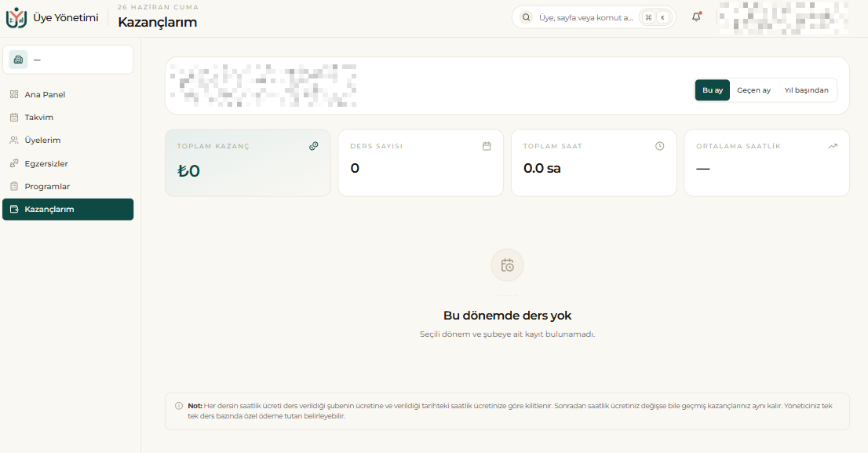The image size is (868, 453).
Task: Click the calendar-clock empty state icon
Action: [507, 265]
